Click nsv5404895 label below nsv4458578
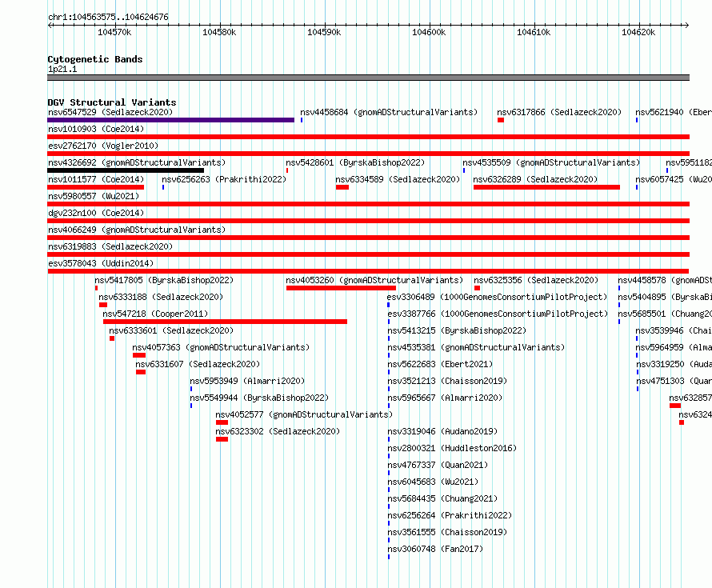 pyautogui.click(x=665, y=297)
